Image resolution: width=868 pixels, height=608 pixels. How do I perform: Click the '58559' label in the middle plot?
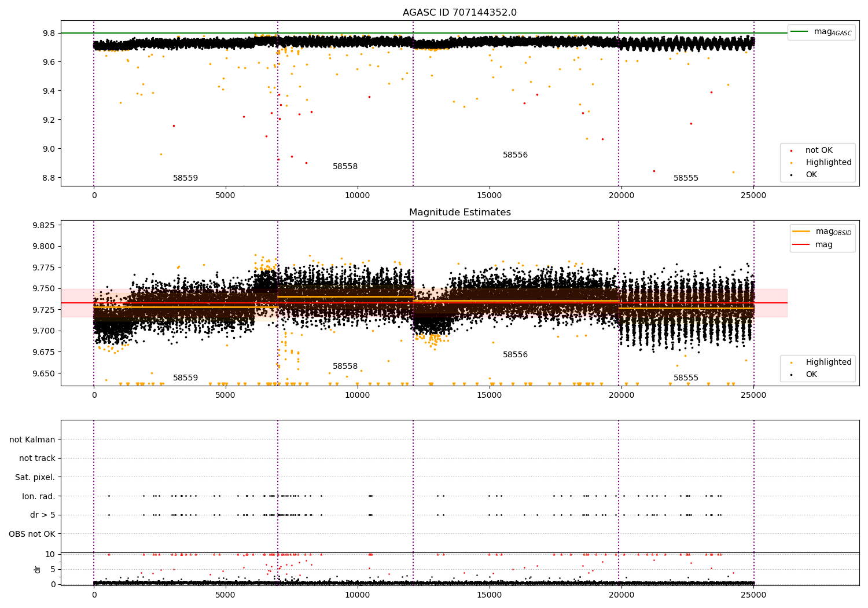[x=185, y=378]
